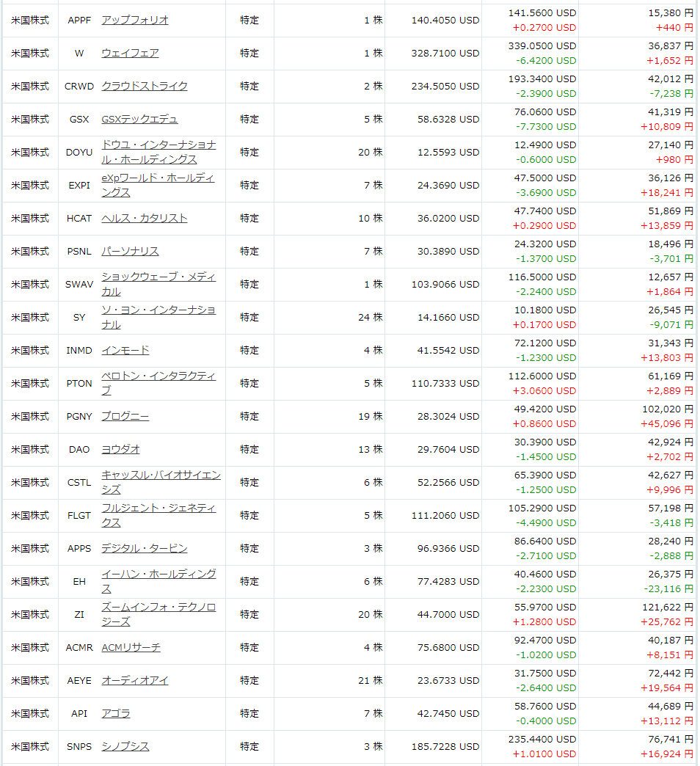
Task: Click price change +3.0600 USD
Action: pos(544,391)
